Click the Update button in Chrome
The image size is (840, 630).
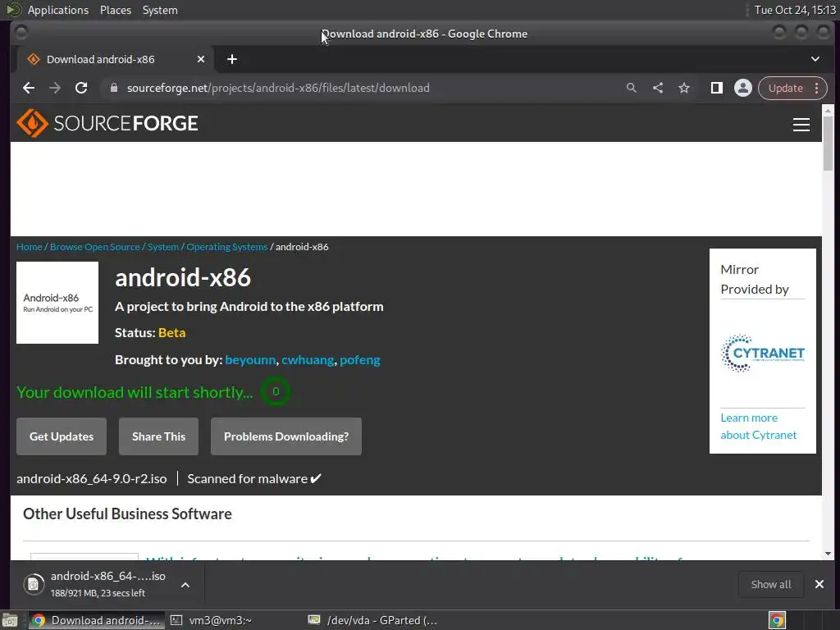click(785, 88)
